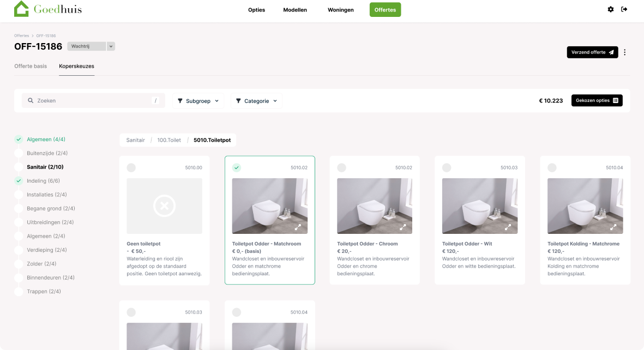The width and height of the screenshot is (644, 350).
Task: Click the € 10.223 total price
Action: (x=551, y=101)
